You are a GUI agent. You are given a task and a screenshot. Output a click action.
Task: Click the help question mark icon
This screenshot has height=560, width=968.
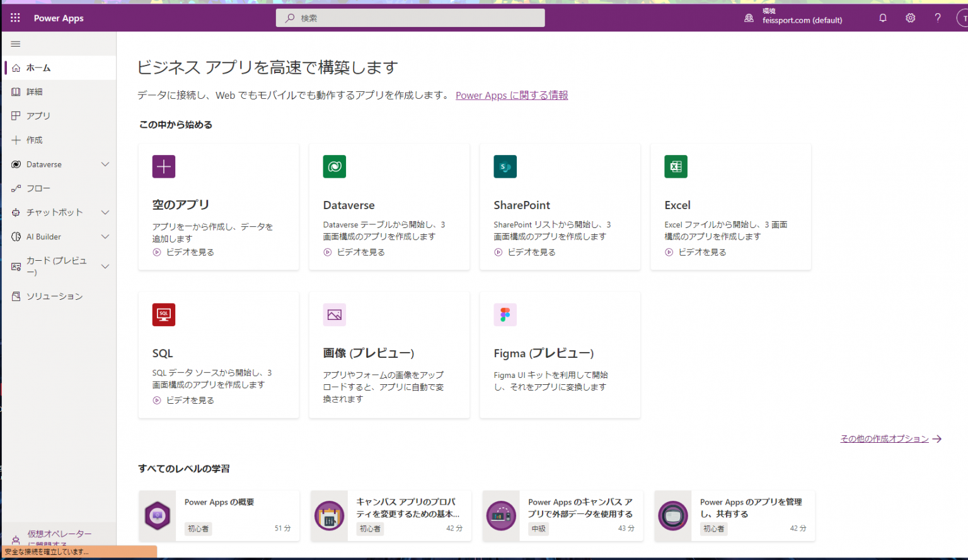938,18
